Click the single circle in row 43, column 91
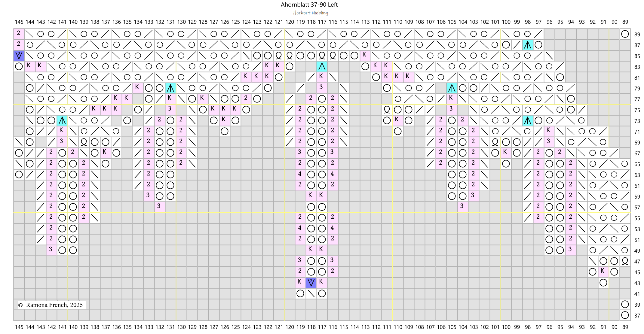This screenshot has height=334, width=644. (x=603, y=283)
